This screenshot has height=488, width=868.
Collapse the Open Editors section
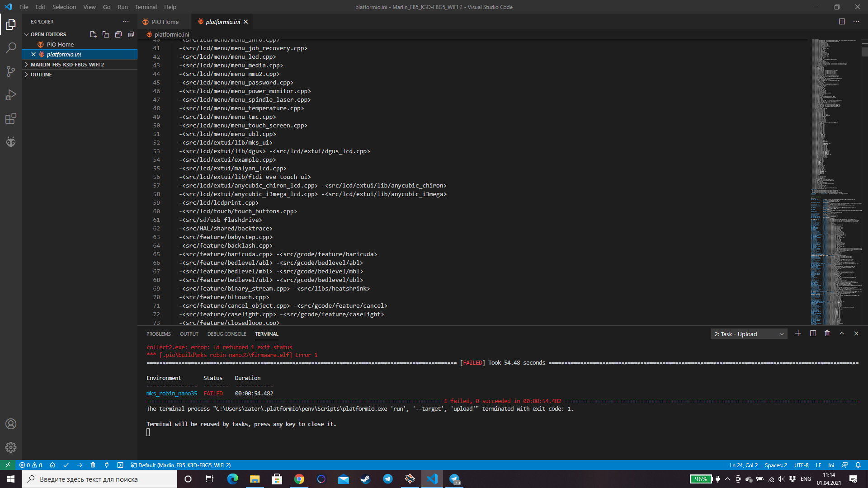(x=48, y=34)
